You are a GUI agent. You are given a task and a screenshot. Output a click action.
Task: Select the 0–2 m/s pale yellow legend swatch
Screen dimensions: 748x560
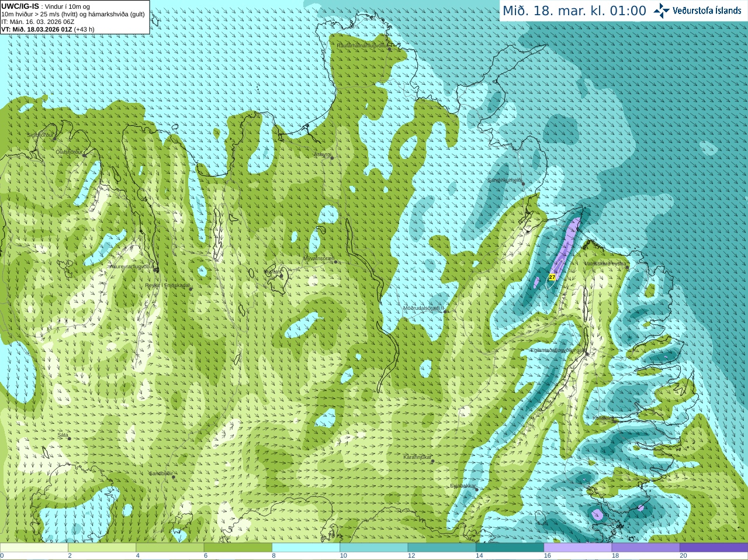[x=34, y=548]
